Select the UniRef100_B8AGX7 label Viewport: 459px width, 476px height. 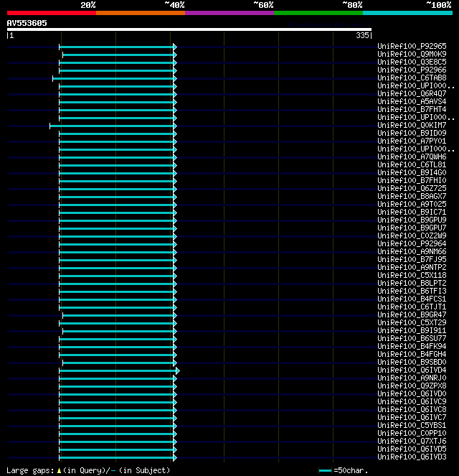(x=412, y=196)
